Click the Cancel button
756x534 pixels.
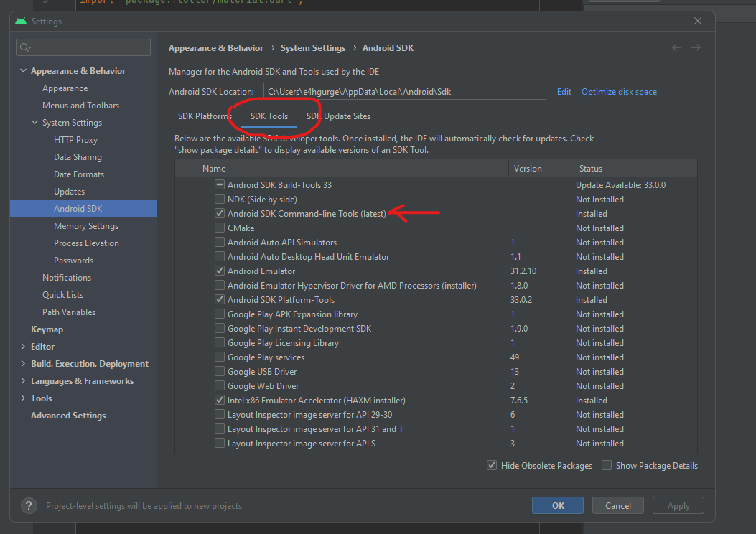[618, 505]
